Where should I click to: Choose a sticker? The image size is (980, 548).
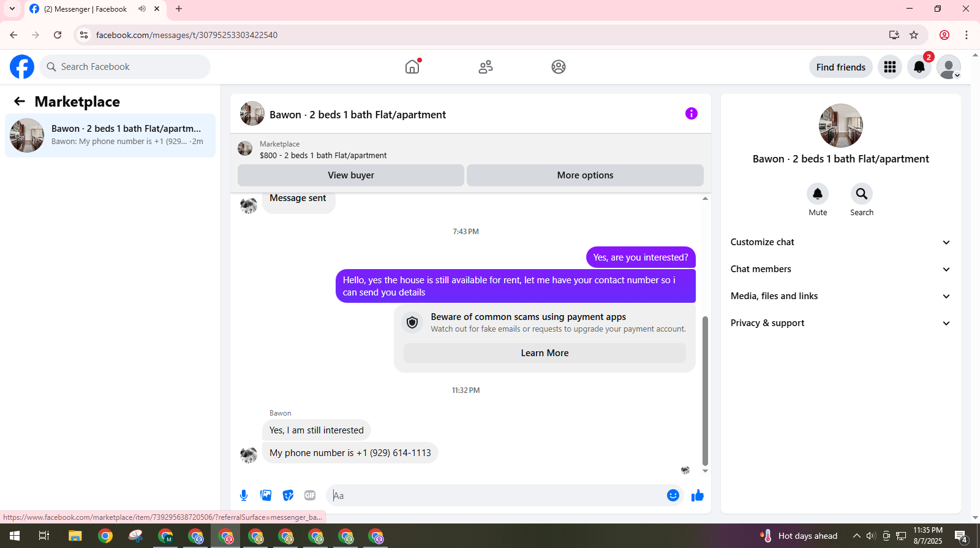point(288,495)
